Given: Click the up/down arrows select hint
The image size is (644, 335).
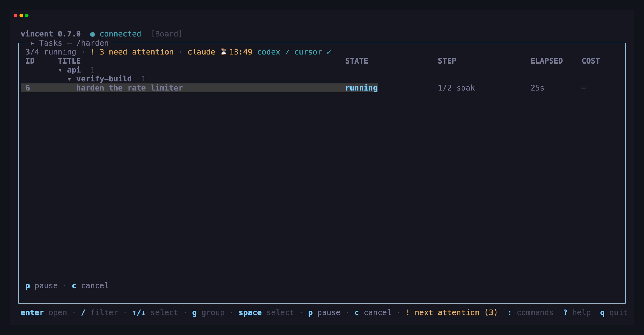Looking at the screenshot, I should (x=155, y=312).
